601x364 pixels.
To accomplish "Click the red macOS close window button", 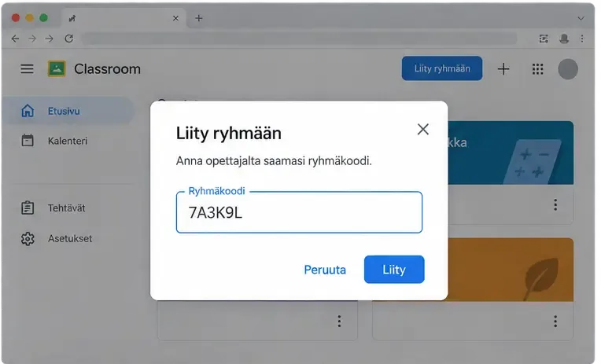I will [x=16, y=18].
